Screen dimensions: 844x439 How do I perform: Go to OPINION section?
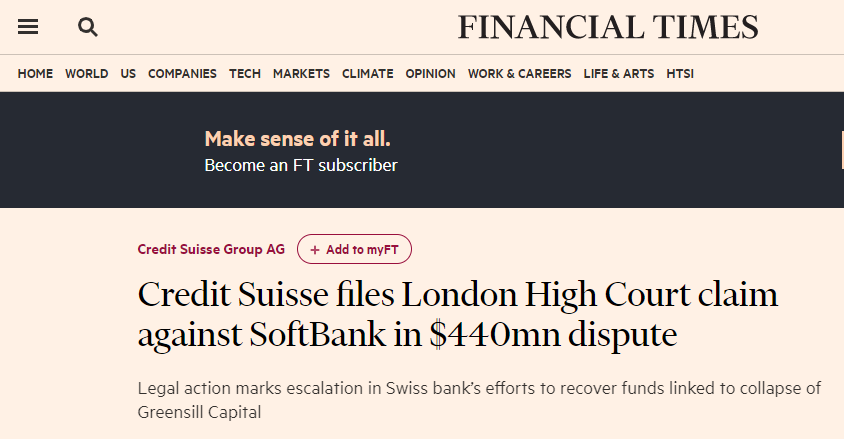point(431,74)
